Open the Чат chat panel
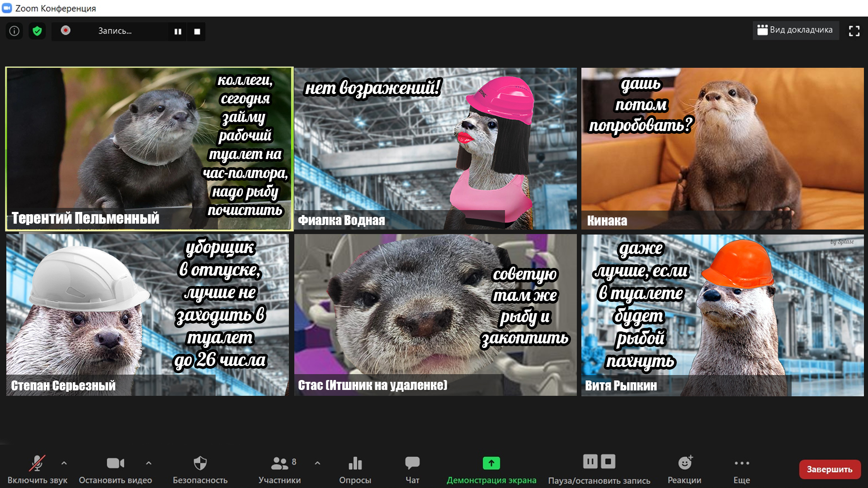Screen dimensions: 868x488 click(x=412, y=469)
